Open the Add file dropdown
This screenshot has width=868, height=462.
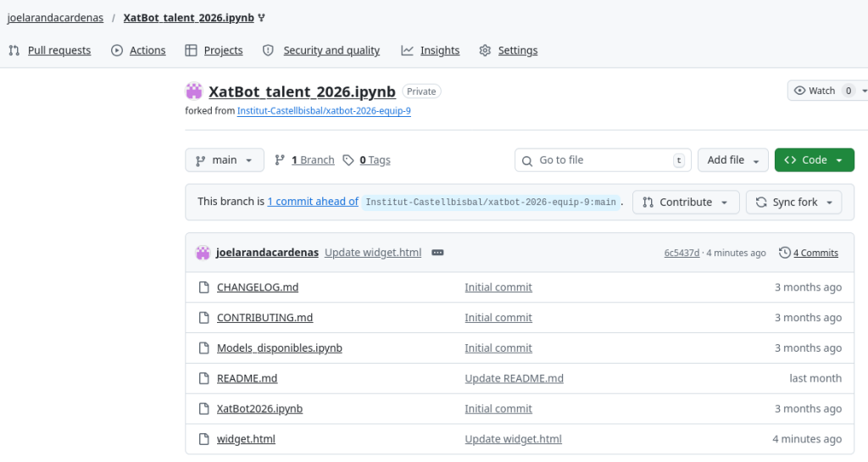(732, 160)
